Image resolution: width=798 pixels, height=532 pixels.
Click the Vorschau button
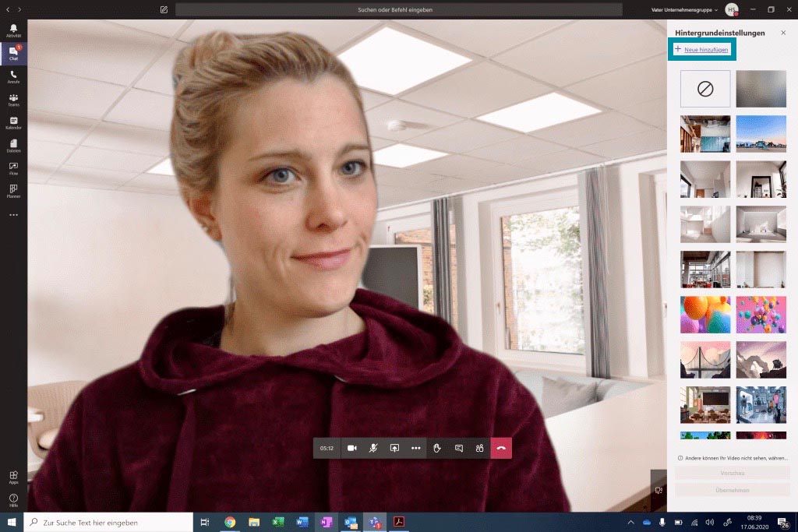(x=733, y=473)
